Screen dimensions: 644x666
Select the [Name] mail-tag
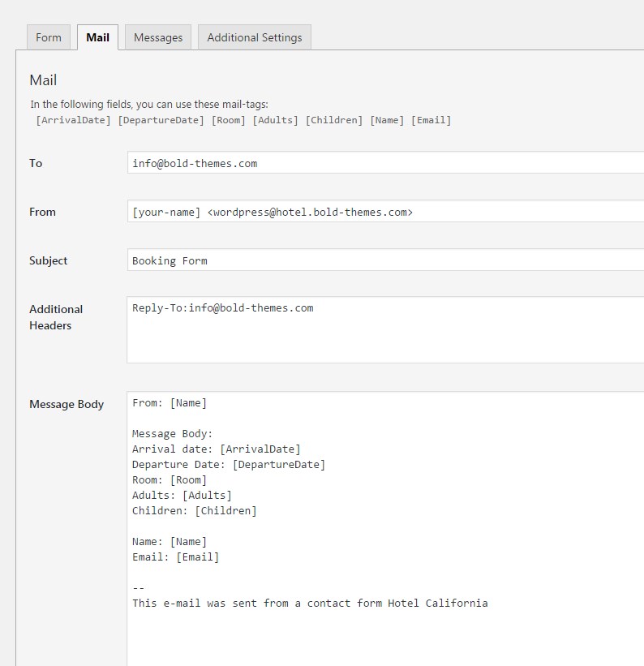coord(387,120)
